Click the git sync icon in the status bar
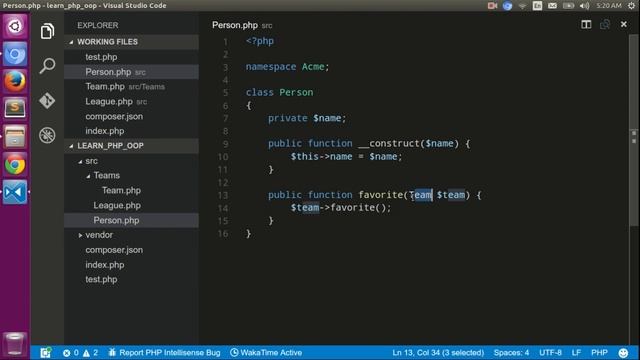The image size is (640, 360). [x=45, y=352]
